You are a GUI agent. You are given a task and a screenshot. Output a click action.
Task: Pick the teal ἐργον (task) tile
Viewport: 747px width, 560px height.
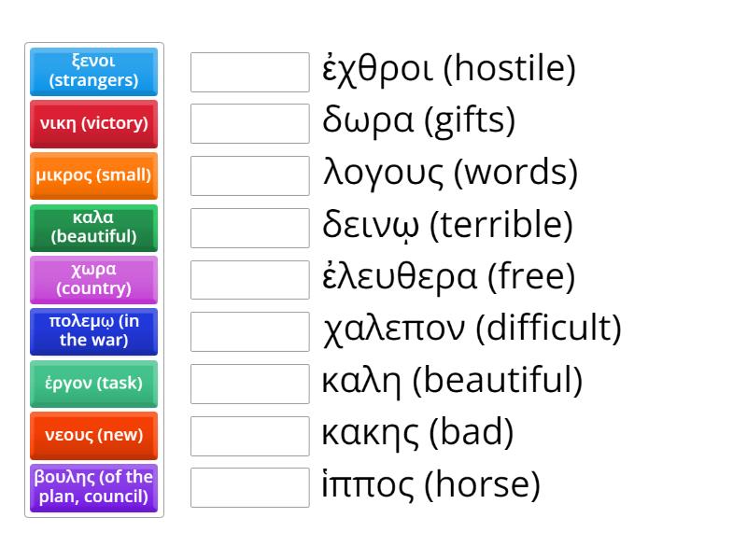point(93,384)
